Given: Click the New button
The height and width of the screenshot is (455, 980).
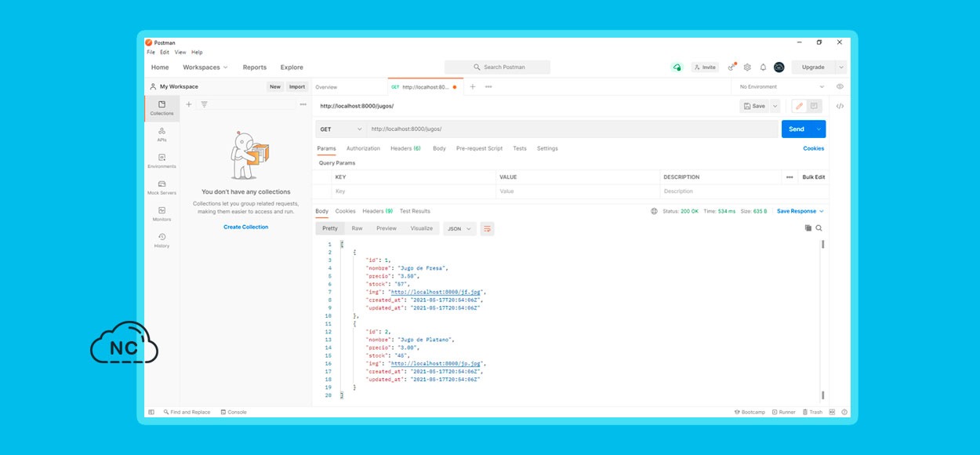Looking at the screenshot, I should point(275,87).
